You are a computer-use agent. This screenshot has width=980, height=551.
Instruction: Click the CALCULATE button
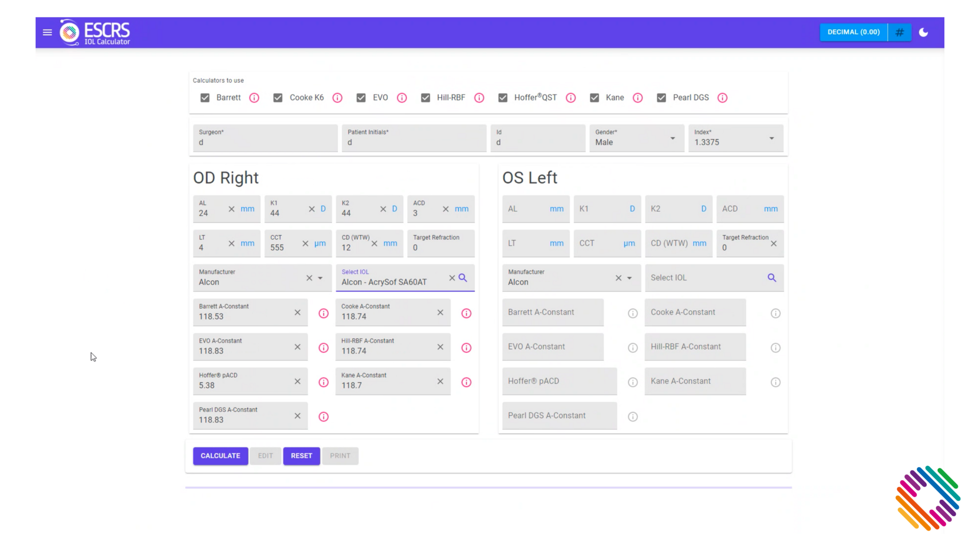pyautogui.click(x=220, y=456)
